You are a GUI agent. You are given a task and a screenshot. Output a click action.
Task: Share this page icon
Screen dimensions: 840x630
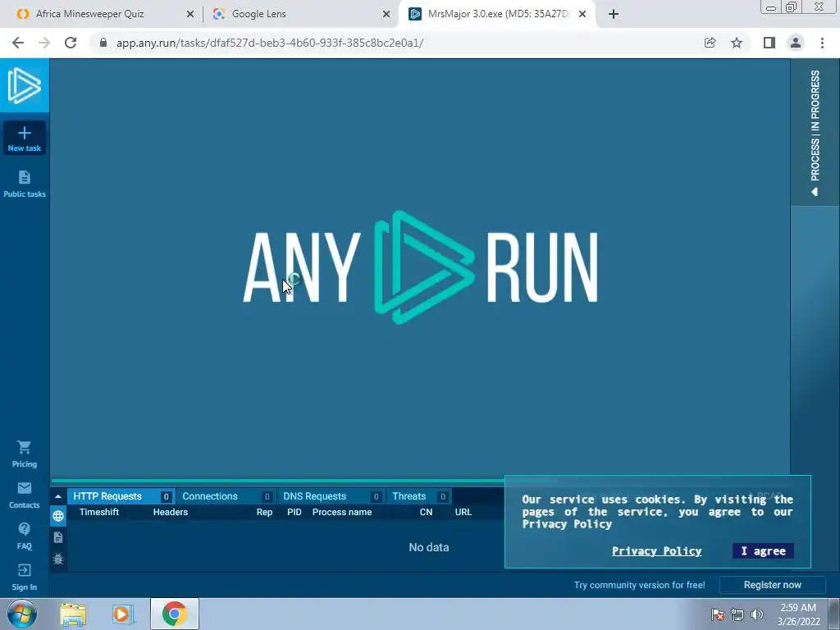[x=710, y=43]
